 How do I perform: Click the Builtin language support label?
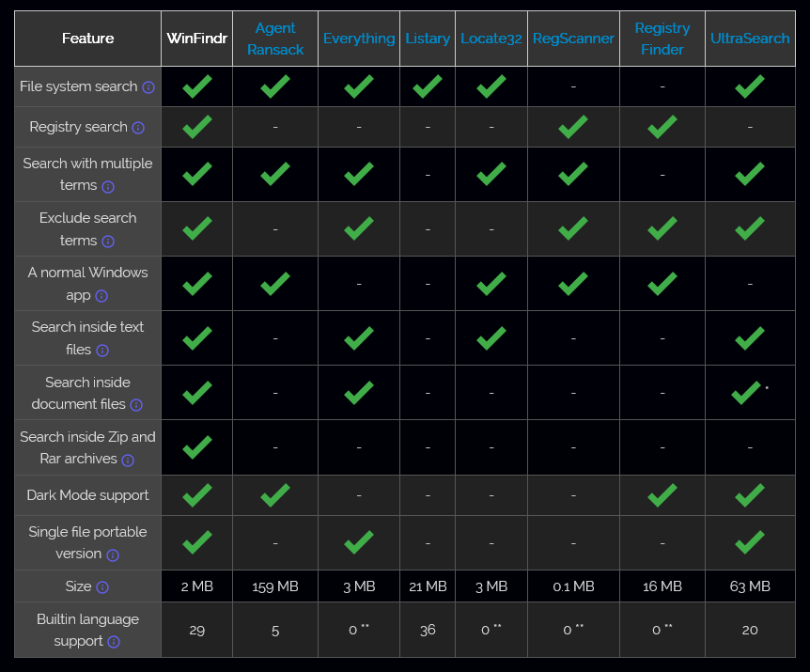[x=87, y=630]
